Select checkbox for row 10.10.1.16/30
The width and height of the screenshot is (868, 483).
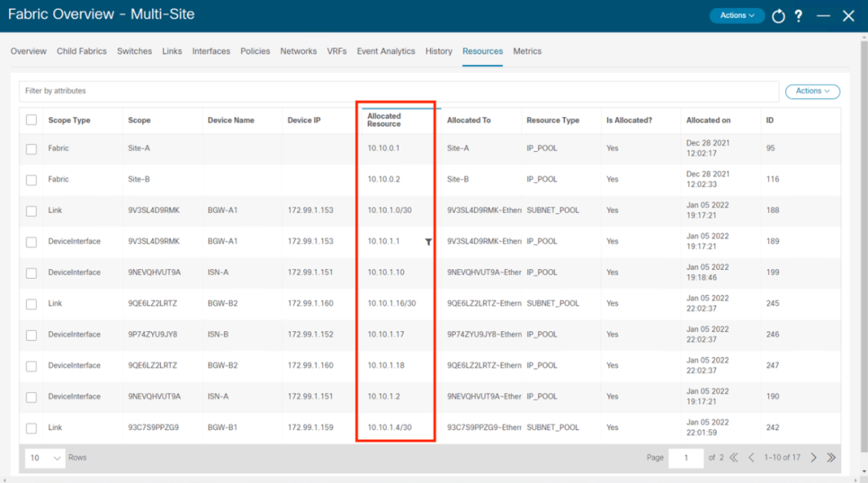tap(31, 304)
